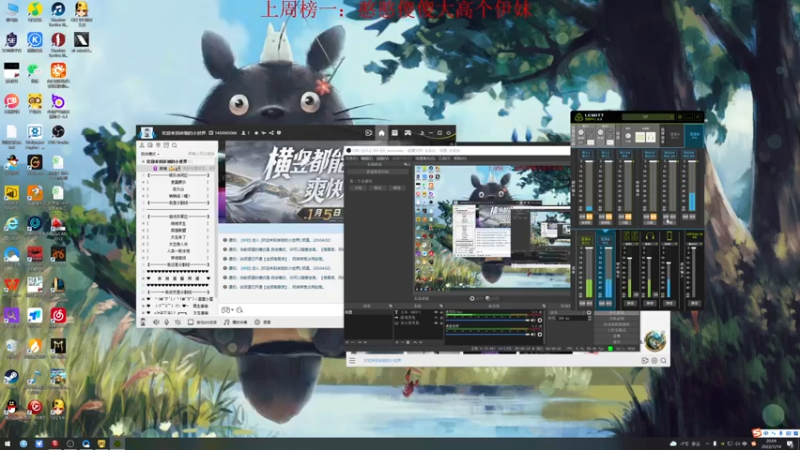
Task: Click the round globe logo below Lewitt window
Action: (x=654, y=340)
